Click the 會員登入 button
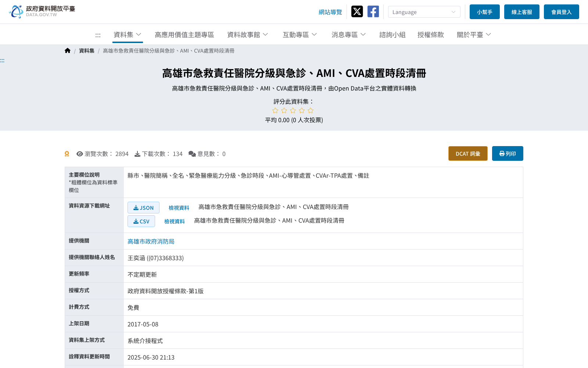The width and height of the screenshot is (588, 368). tap(562, 12)
